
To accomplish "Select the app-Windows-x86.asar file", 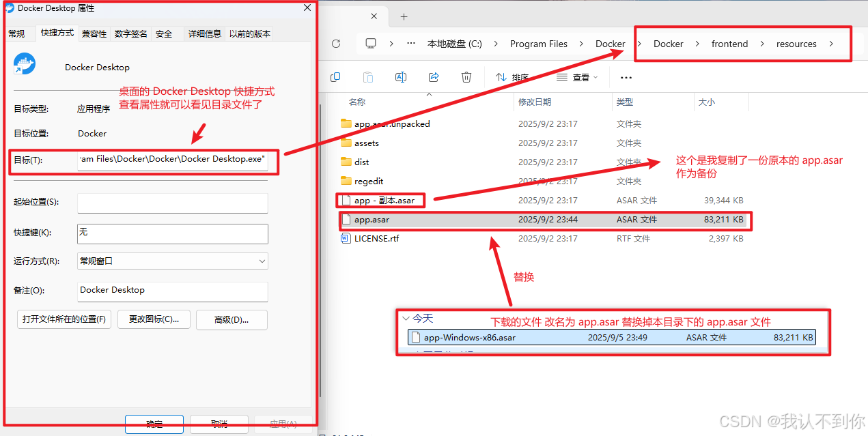I will 612,337.
